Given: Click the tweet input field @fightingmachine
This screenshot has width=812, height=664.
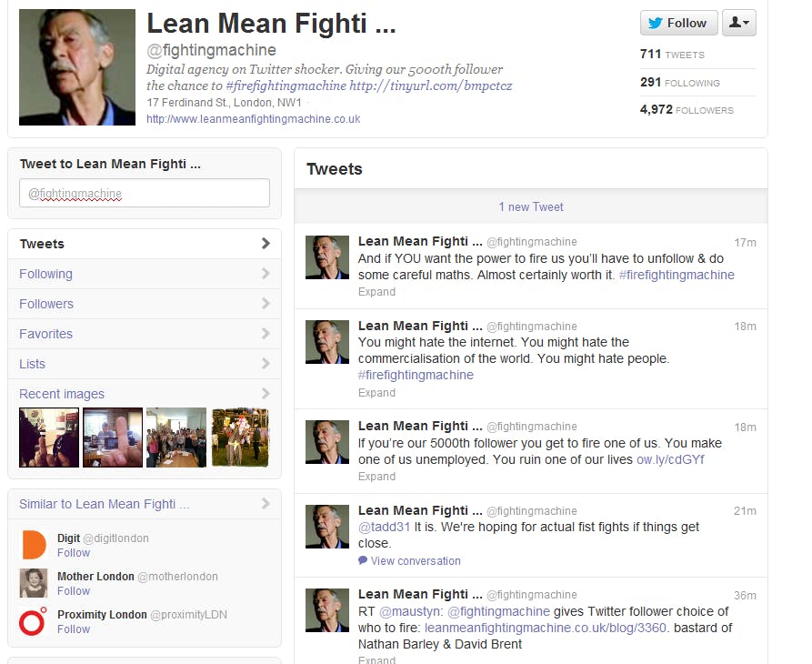Looking at the screenshot, I should click(145, 193).
